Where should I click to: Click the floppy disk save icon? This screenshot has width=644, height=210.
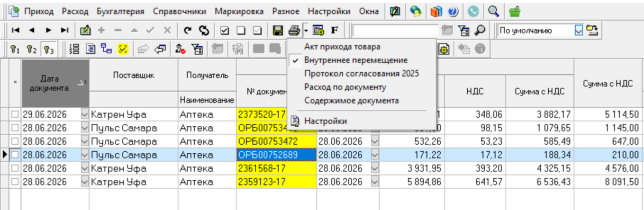(278, 30)
